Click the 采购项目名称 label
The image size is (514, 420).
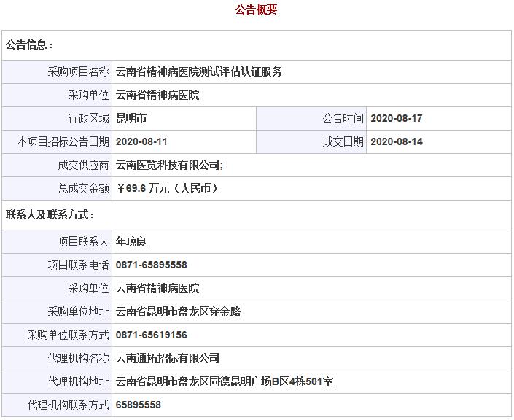[78, 71]
